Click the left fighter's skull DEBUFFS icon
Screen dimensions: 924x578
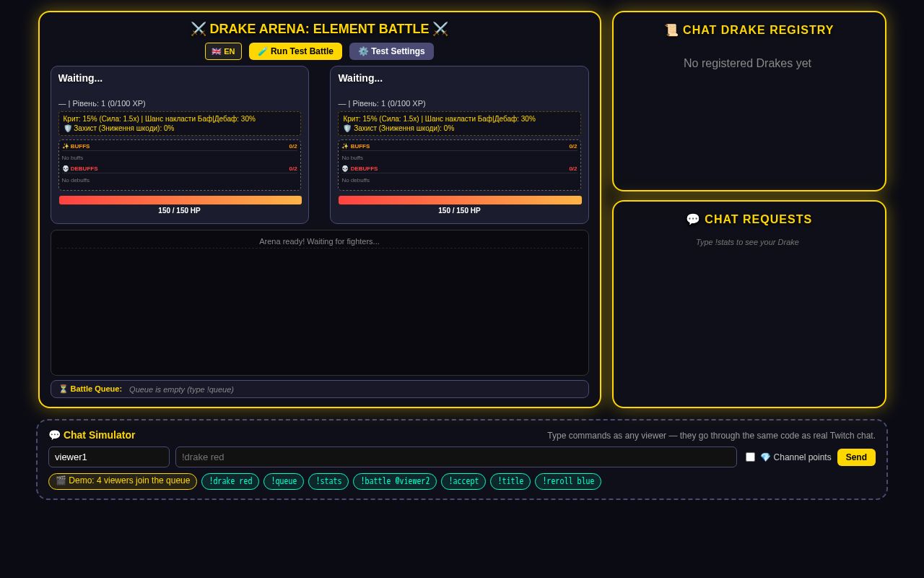[65, 169]
